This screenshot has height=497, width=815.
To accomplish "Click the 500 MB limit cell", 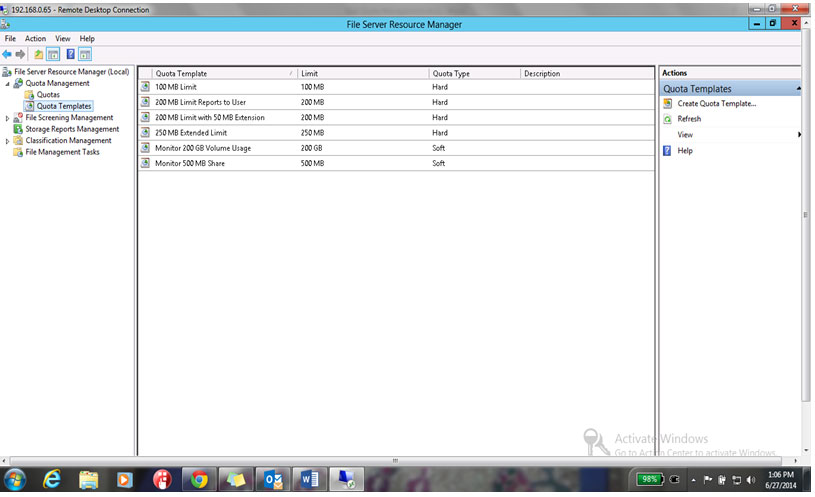I will [312, 163].
